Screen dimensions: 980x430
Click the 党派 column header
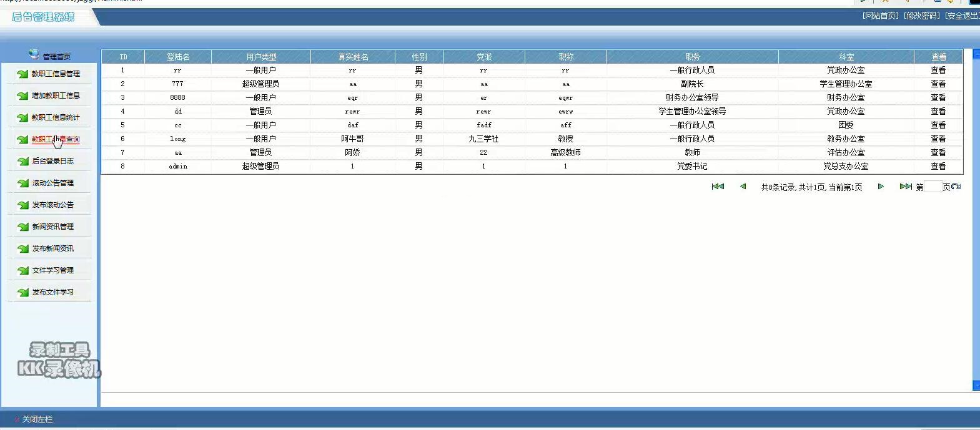[484, 57]
